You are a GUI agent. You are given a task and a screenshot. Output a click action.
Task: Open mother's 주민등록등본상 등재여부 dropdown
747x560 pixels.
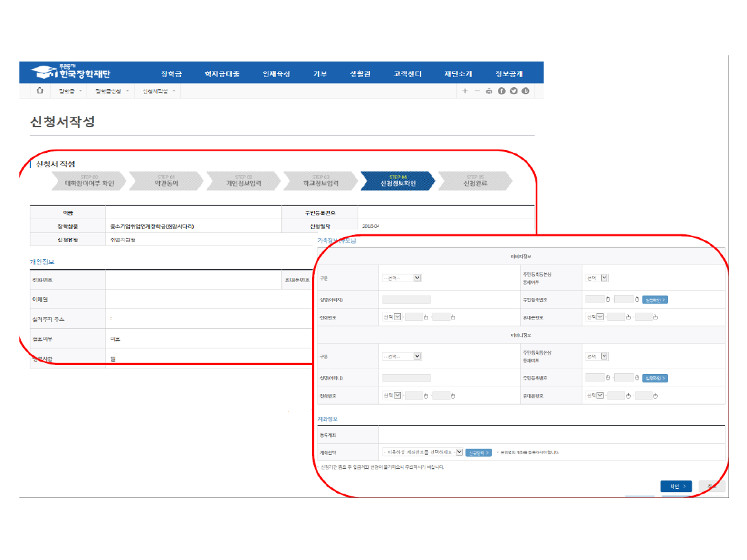596,356
